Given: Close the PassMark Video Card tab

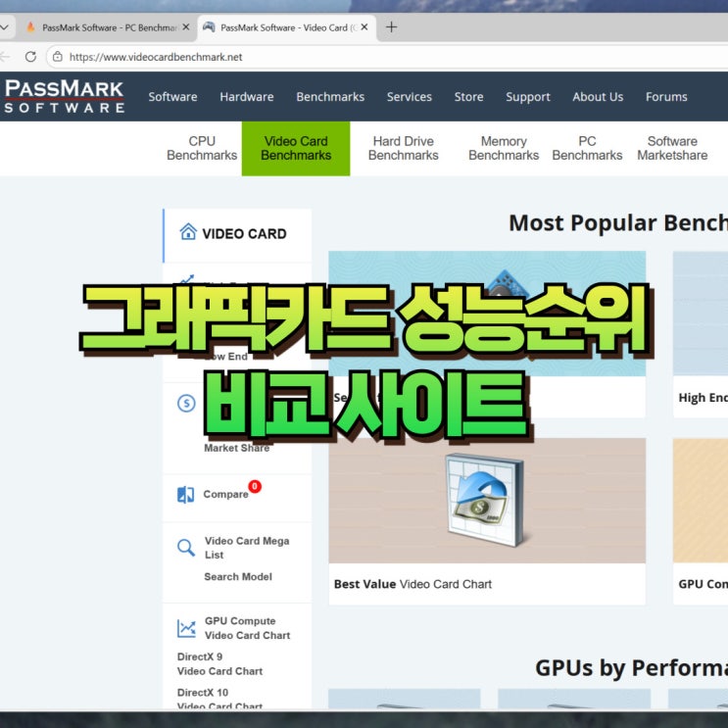Looking at the screenshot, I should pyautogui.click(x=364, y=26).
